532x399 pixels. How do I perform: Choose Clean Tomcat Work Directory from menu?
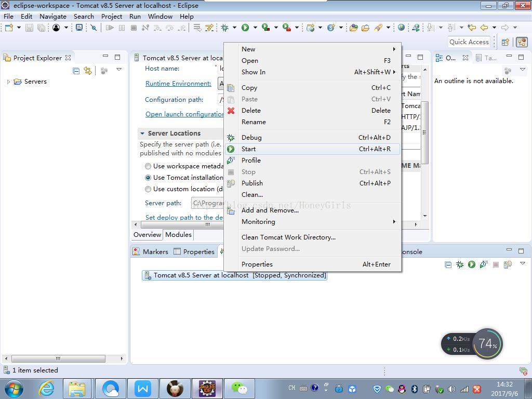click(x=312, y=237)
